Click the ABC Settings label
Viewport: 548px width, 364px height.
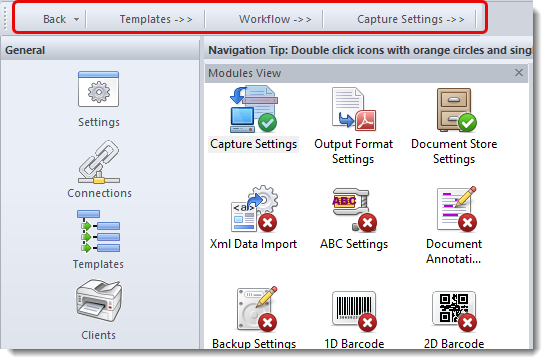(354, 244)
